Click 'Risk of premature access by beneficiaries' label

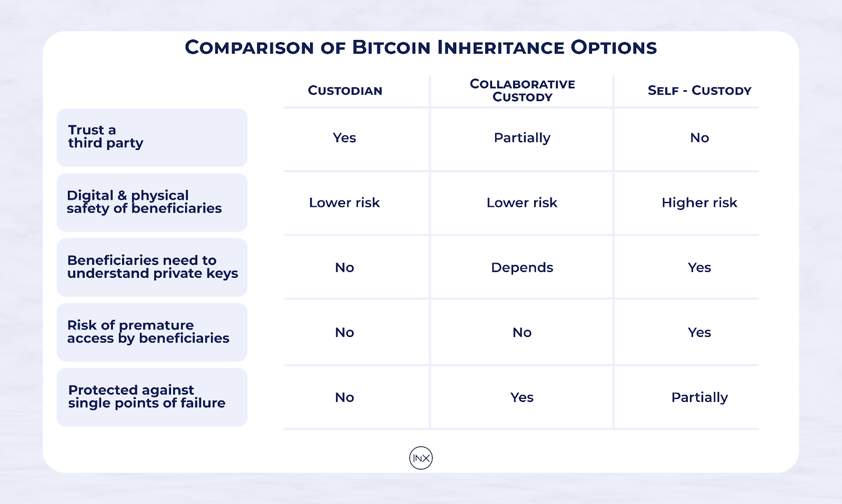(x=152, y=332)
